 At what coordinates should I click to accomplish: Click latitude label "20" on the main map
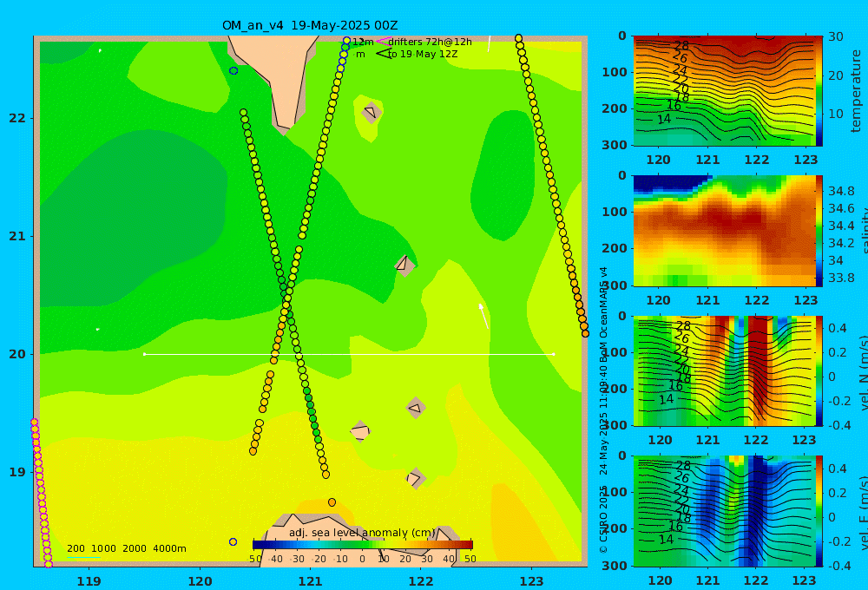click(x=17, y=354)
